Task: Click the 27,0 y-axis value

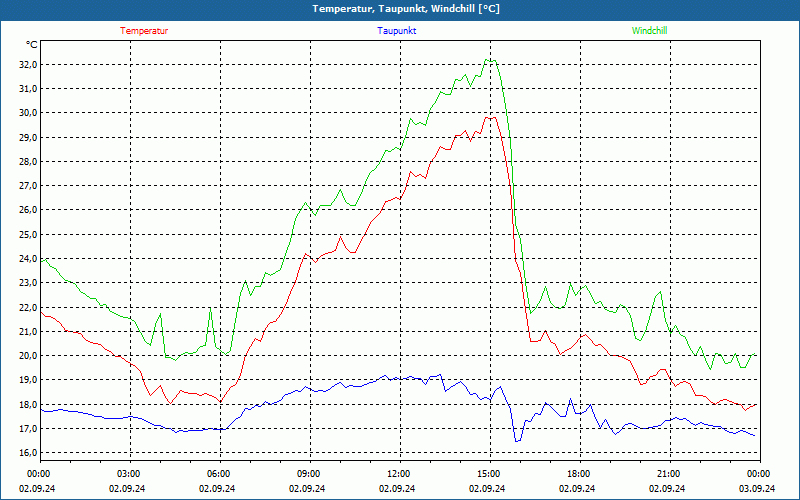Action: point(29,186)
